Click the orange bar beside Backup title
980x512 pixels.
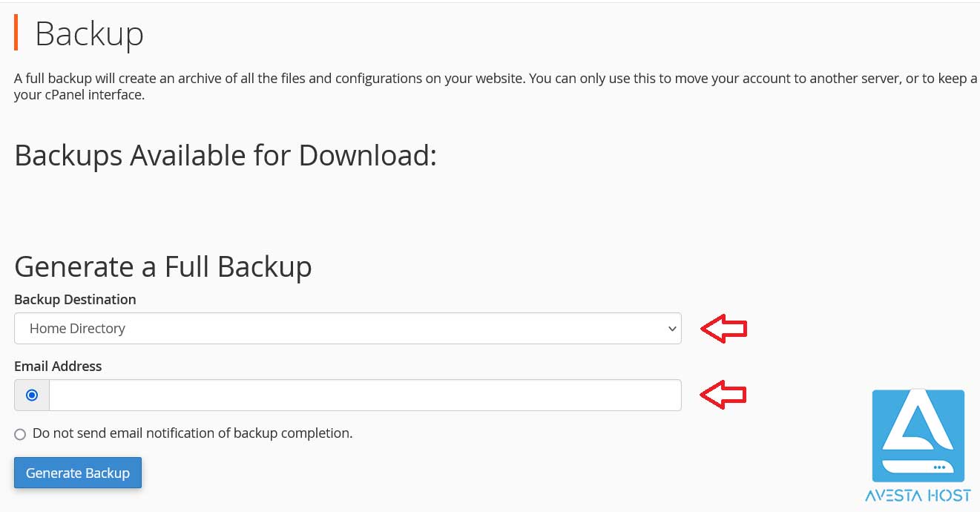click(16, 32)
